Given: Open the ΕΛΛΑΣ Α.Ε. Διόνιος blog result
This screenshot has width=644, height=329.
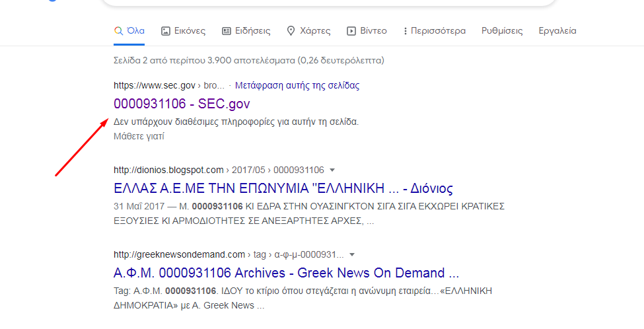Looking at the screenshot, I should click(283, 188).
